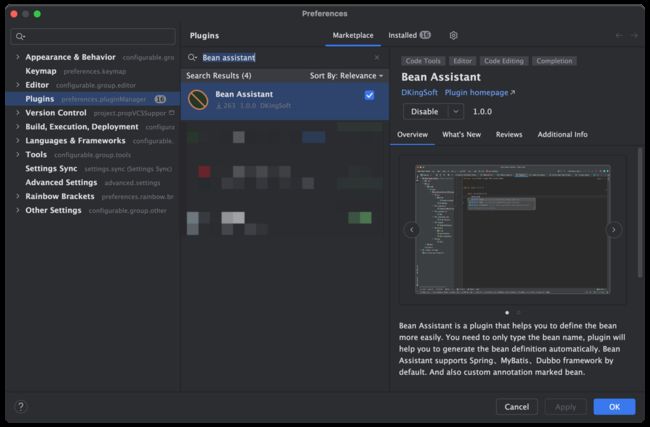The height and width of the screenshot is (427, 650).
Task: Navigate back with the left arrow icon
Action: 619,36
